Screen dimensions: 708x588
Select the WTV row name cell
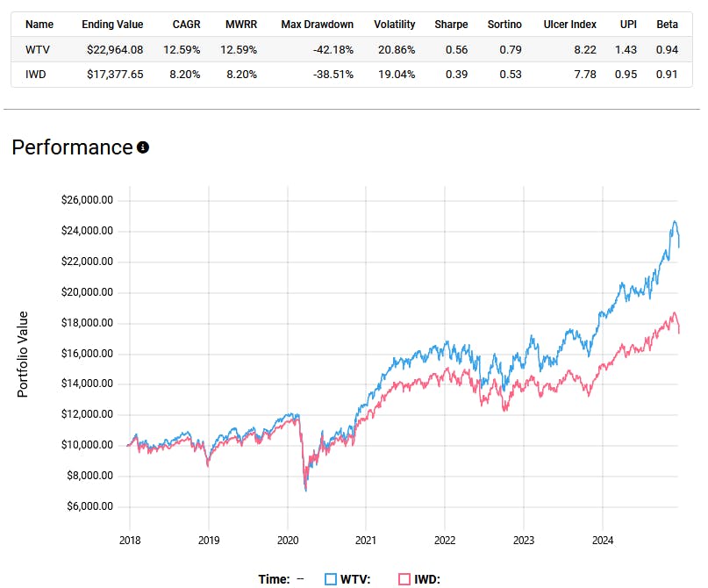pos(37,49)
